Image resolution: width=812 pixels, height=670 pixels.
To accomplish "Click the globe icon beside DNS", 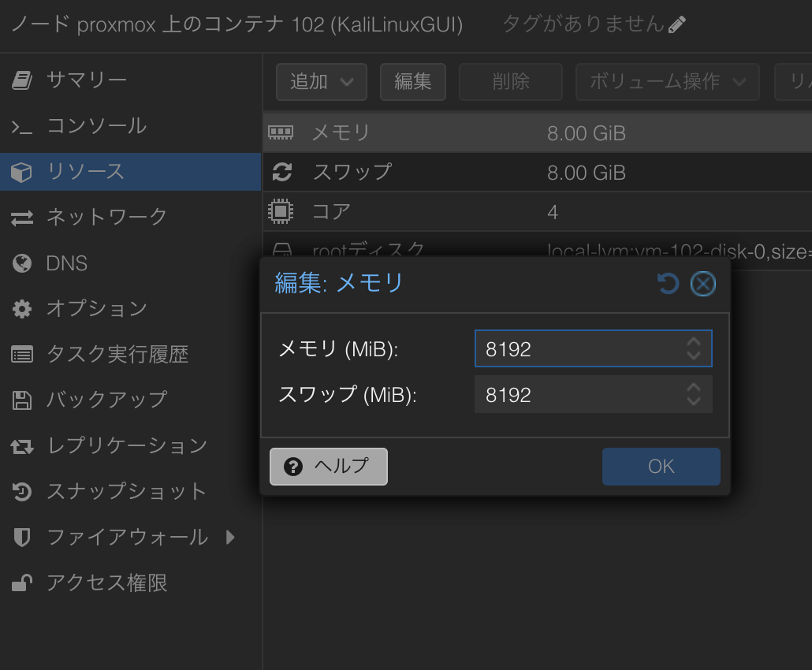I will 21,262.
